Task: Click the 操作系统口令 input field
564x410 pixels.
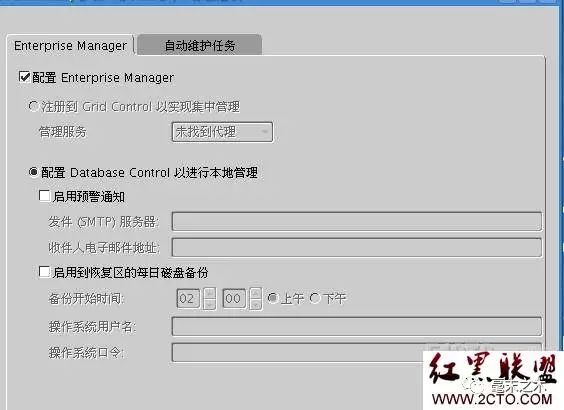Action: pyautogui.click(x=357, y=352)
